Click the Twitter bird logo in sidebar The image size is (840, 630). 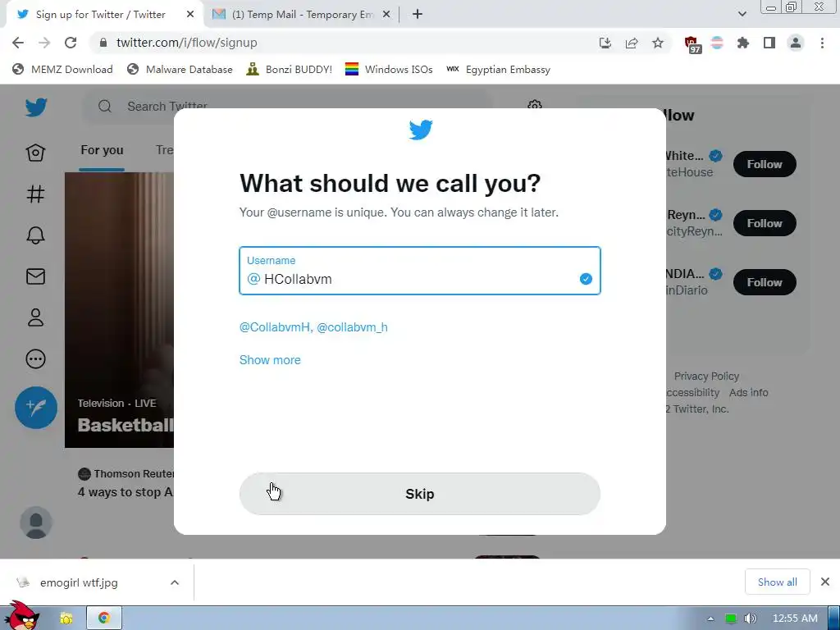point(36,107)
